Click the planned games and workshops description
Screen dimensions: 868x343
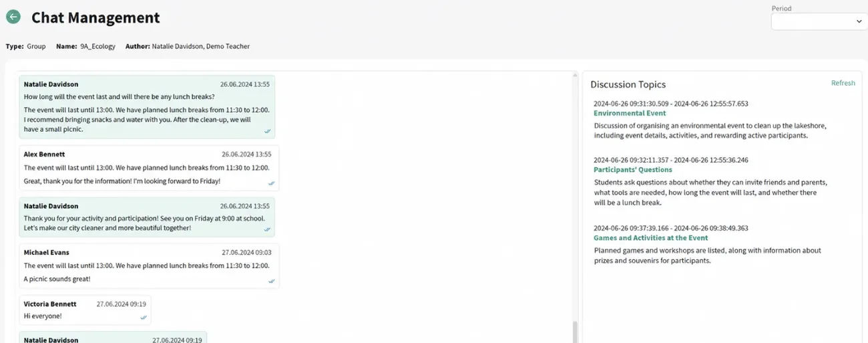click(x=708, y=255)
